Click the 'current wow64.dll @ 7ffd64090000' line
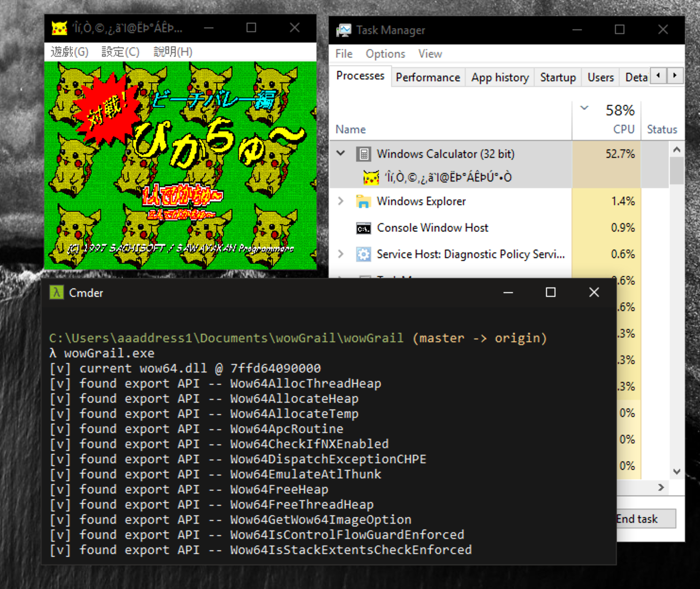Screen dimensions: 700x589 click(185, 368)
